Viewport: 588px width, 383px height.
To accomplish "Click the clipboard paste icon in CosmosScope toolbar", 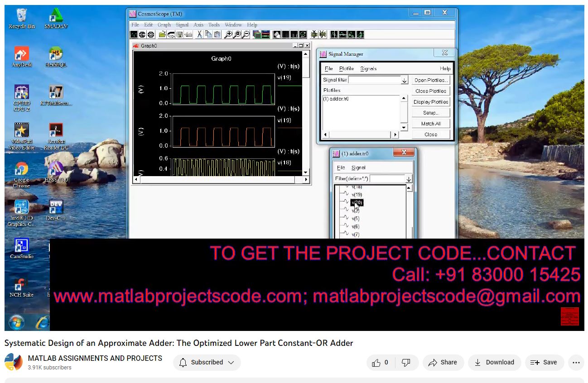I will tap(217, 34).
